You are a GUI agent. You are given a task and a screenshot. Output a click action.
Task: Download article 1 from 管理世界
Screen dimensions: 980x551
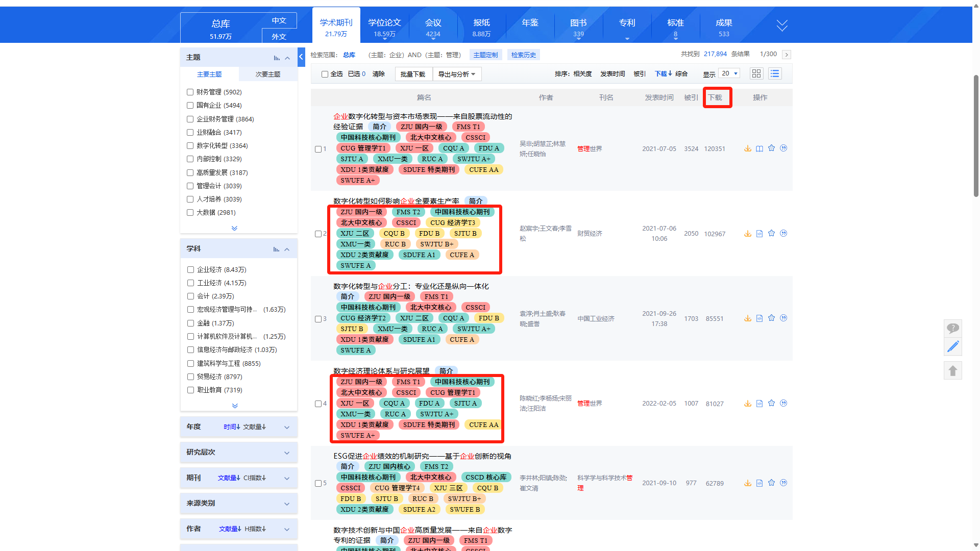[747, 148]
